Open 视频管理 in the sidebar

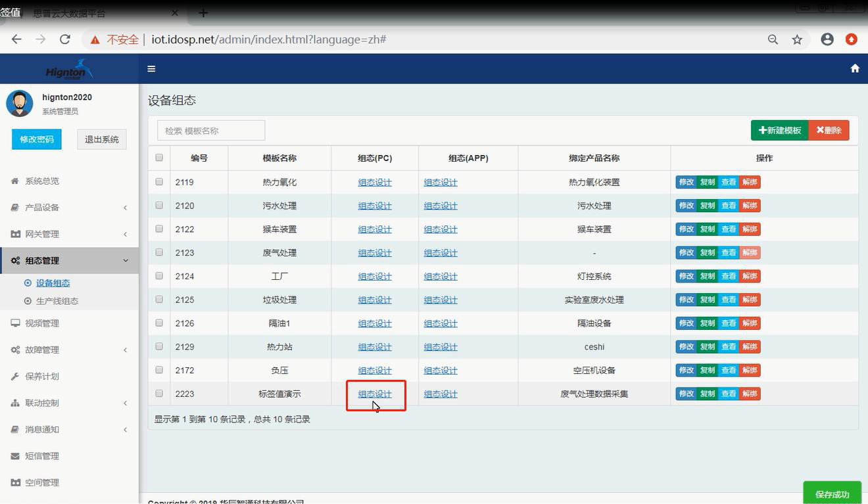pos(42,323)
